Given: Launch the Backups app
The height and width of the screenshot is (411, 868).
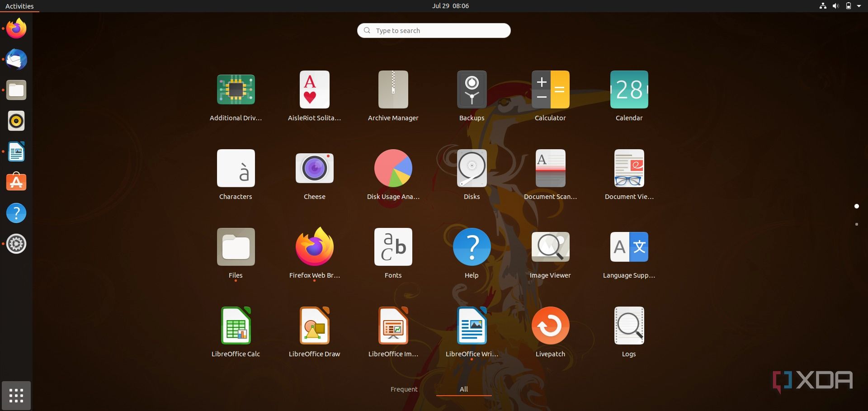Looking at the screenshot, I should 472,90.
